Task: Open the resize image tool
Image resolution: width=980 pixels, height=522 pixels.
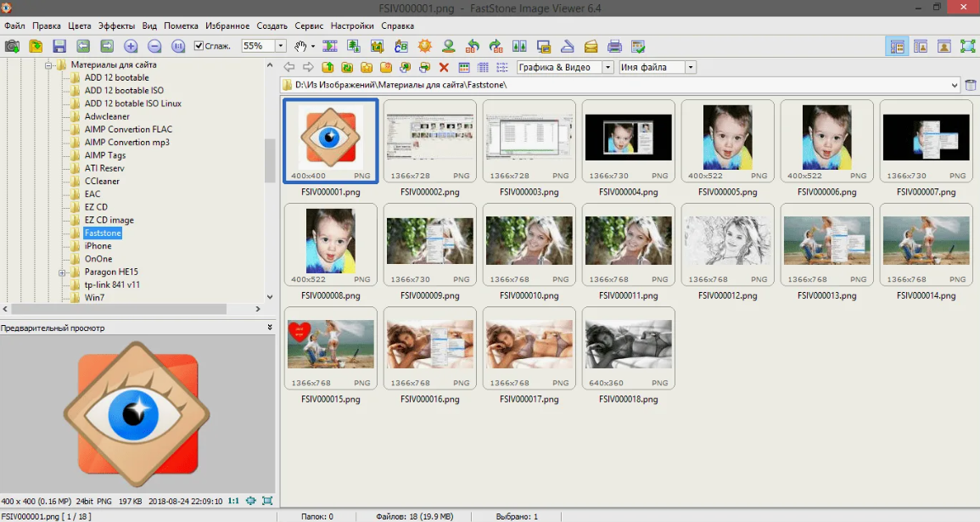Action: point(354,47)
